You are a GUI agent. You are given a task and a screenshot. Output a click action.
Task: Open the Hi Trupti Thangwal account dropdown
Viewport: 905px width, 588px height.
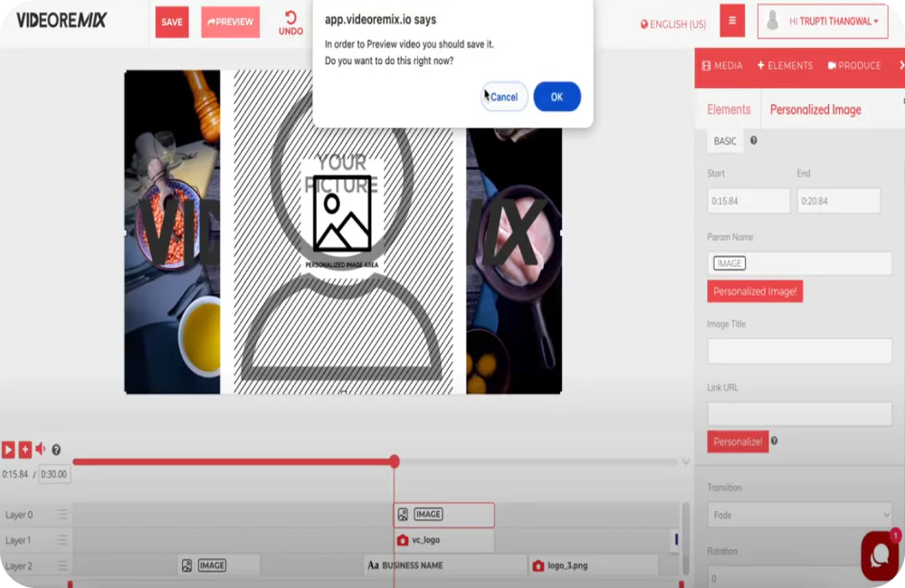click(x=823, y=22)
